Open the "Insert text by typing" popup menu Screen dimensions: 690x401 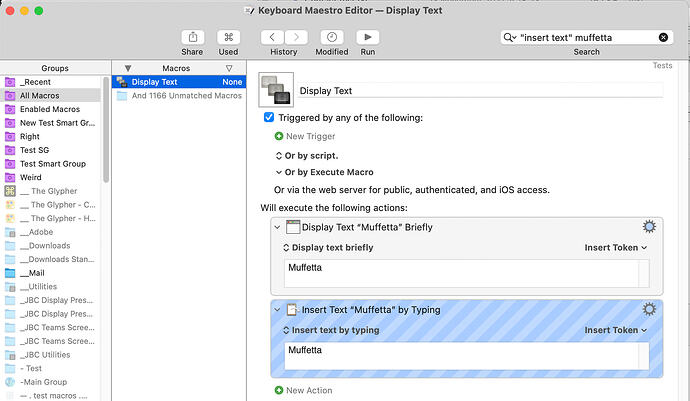tap(335, 330)
